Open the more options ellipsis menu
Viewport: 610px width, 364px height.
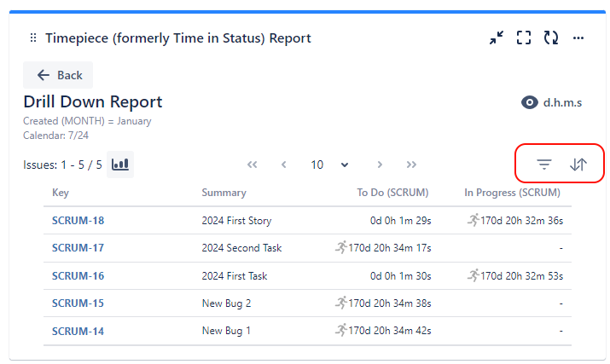578,38
